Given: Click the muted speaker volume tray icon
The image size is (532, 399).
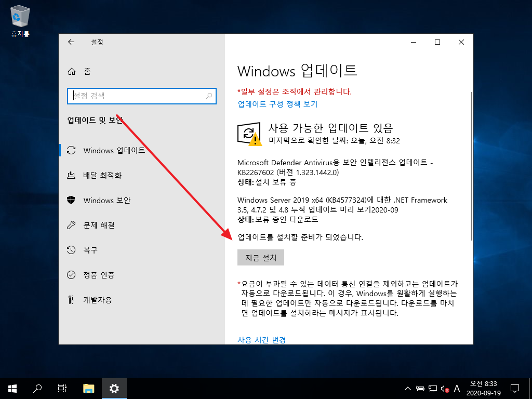Looking at the screenshot, I should tap(445, 389).
